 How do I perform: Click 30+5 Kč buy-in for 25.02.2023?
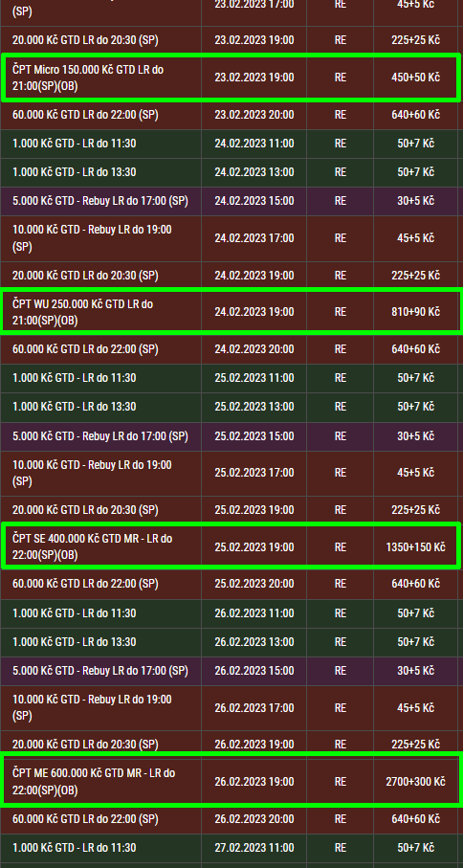pyautogui.click(x=415, y=436)
